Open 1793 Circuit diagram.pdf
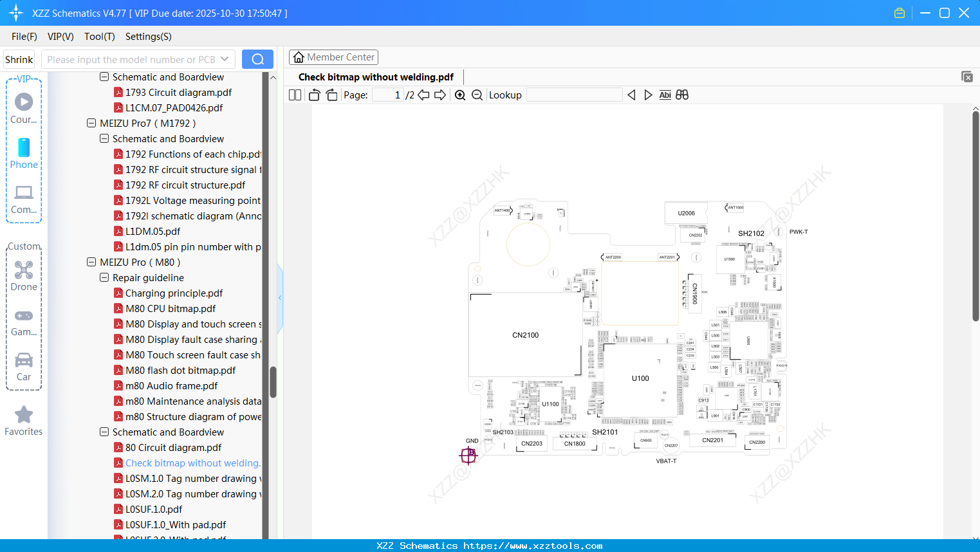Viewport: 980px width, 552px height. pyautogui.click(x=179, y=92)
